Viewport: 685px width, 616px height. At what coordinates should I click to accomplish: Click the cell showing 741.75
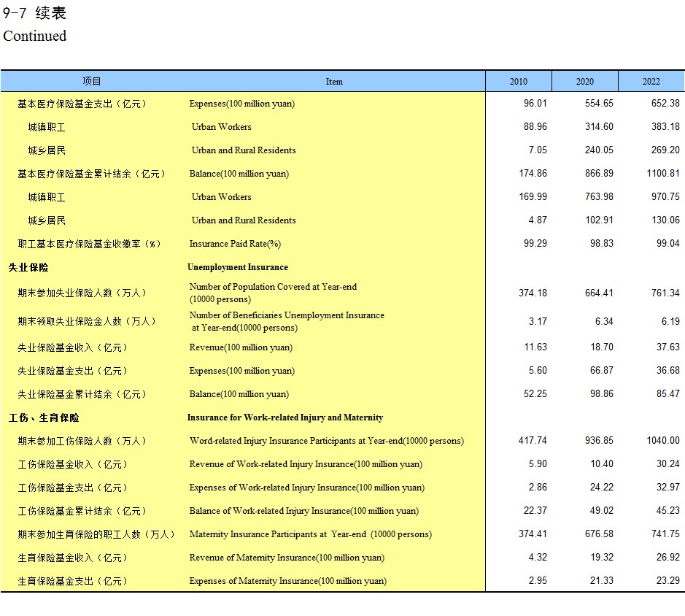point(665,534)
